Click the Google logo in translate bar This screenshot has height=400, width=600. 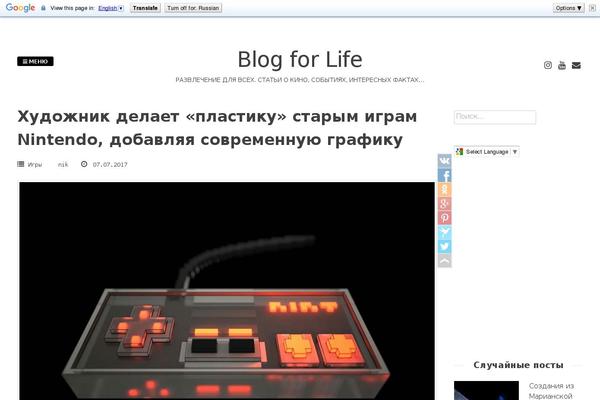20,8
